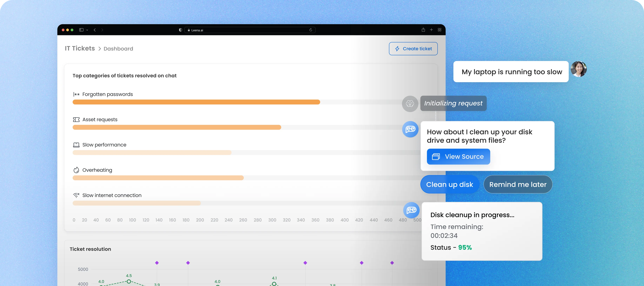Click the Leena.ai address bar

(250, 30)
